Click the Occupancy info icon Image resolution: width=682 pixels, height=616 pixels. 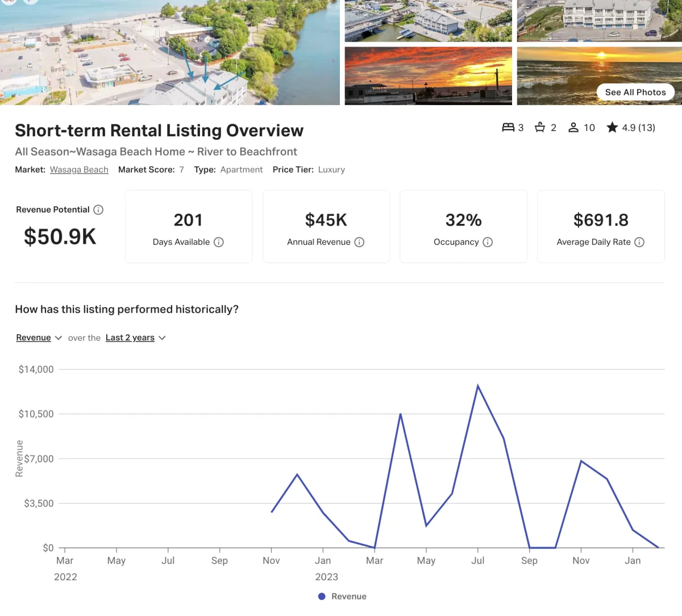click(x=488, y=242)
